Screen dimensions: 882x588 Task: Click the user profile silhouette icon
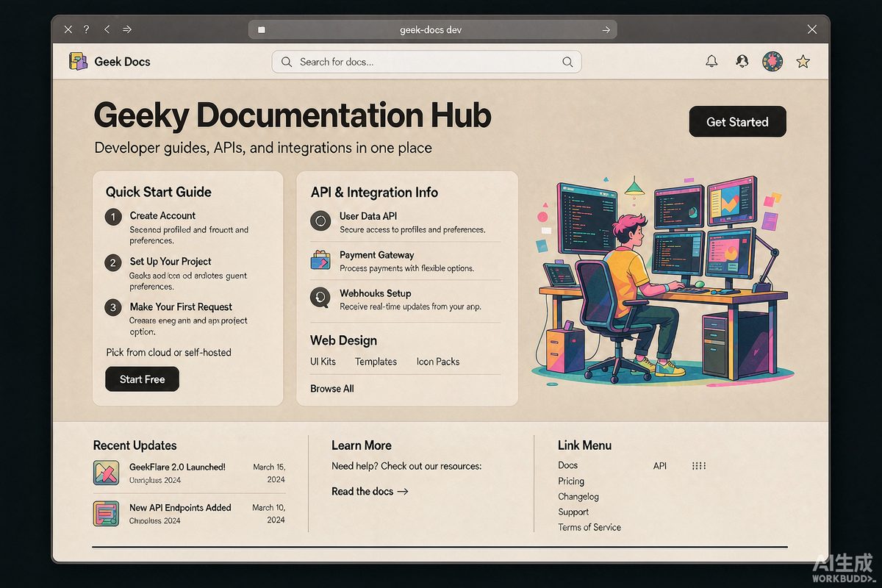(x=742, y=62)
